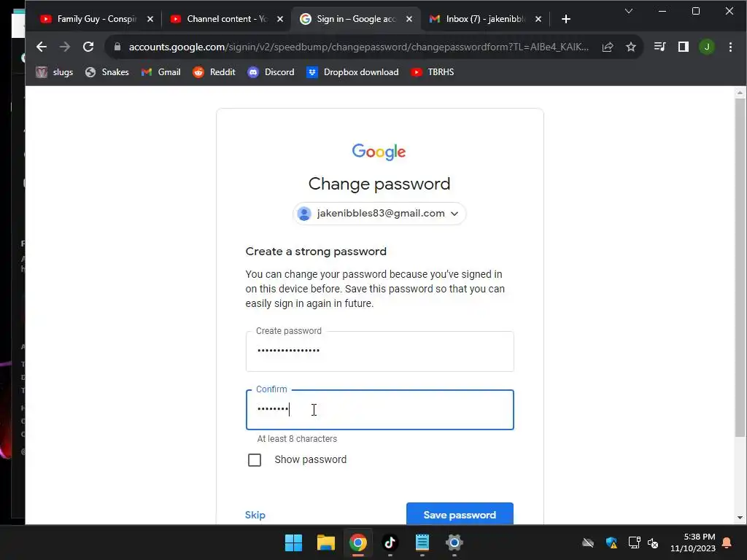Open Chrome profile avatar J
The image size is (747, 560).
[x=706, y=47]
